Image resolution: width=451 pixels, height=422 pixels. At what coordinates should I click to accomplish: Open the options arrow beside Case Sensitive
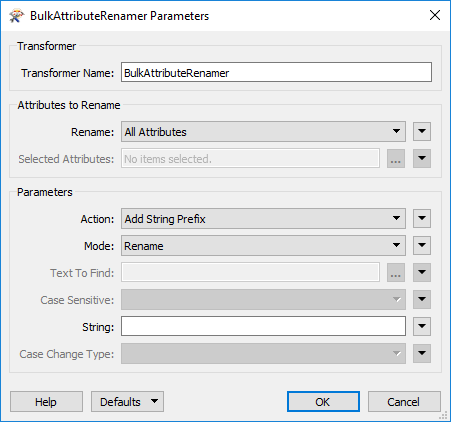point(422,299)
